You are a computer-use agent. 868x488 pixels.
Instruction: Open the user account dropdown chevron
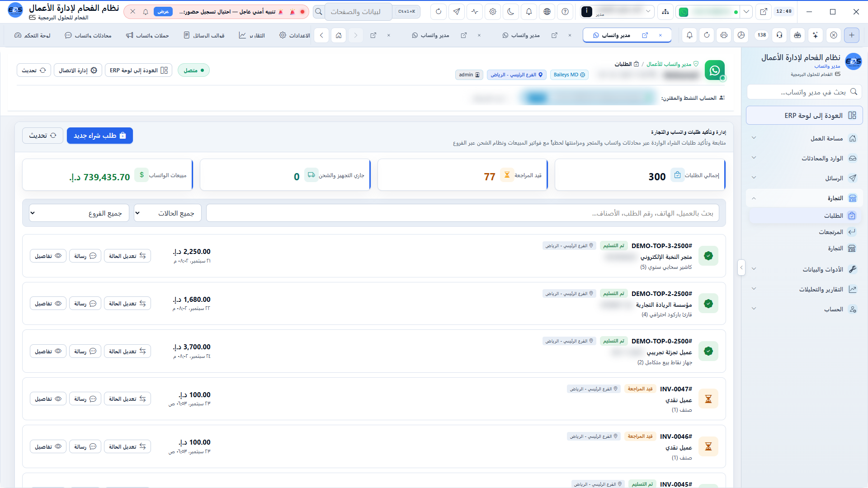pyautogui.click(x=648, y=11)
